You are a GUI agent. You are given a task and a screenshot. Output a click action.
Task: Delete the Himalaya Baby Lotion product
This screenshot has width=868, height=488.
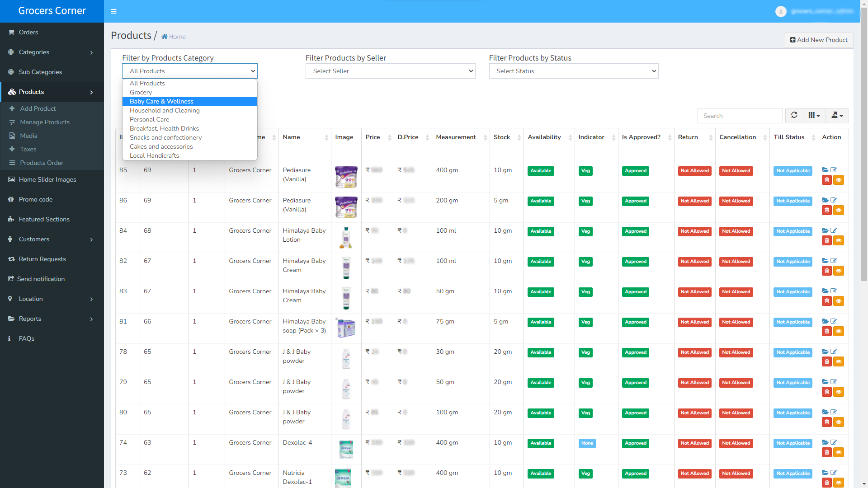click(826, 240)
